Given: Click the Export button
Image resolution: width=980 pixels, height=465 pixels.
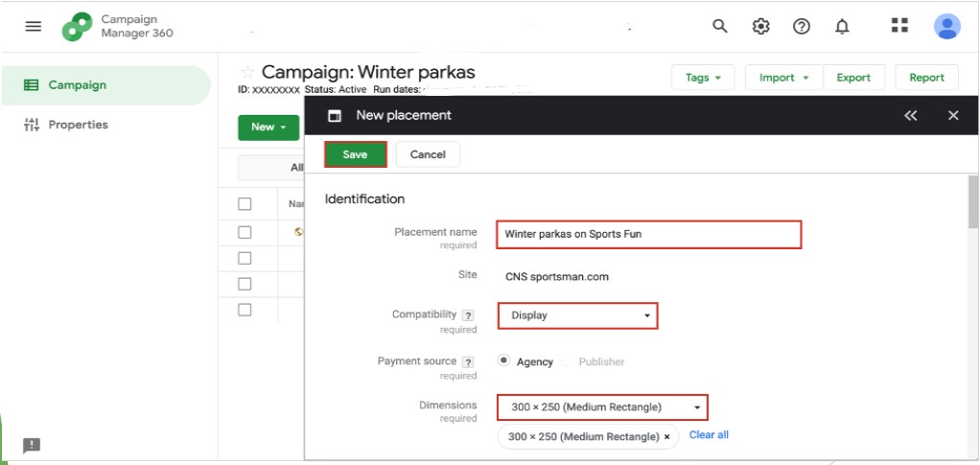Looking at the screenshot, I should (853, 78).
